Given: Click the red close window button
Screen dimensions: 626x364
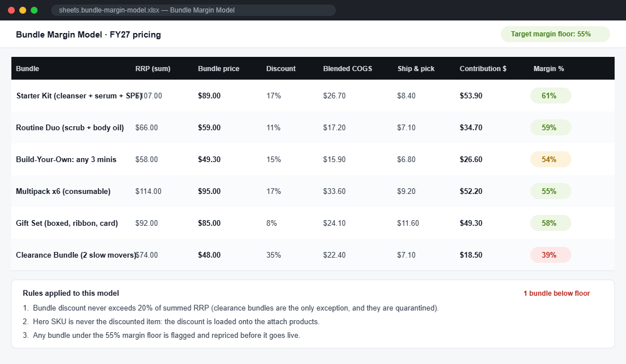Looking at the screenshot, I should pos(11,10).
